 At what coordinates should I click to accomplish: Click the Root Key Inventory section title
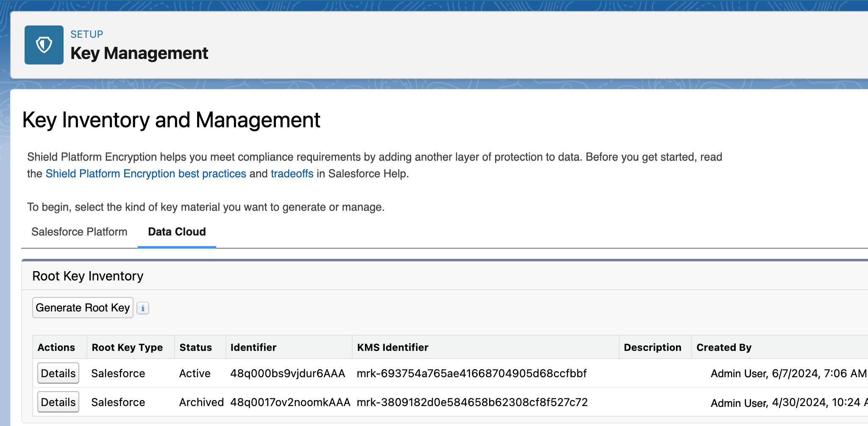[88, 276]
